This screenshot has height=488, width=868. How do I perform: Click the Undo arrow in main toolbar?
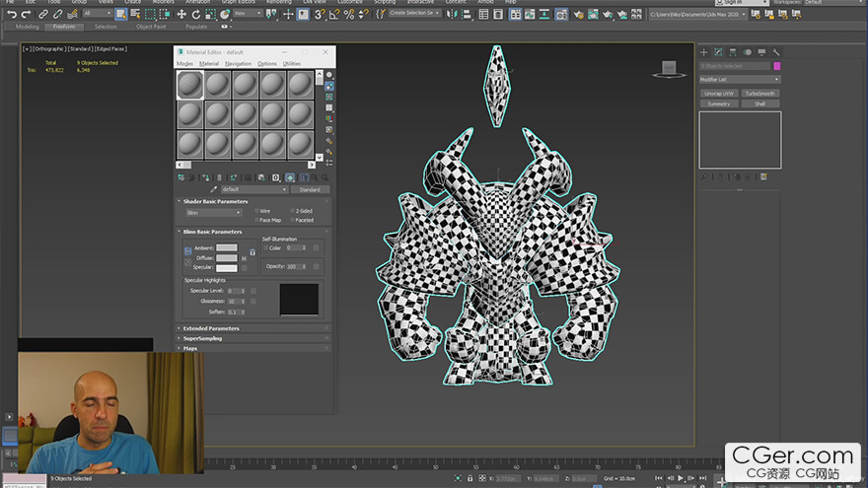pos(11,15)
